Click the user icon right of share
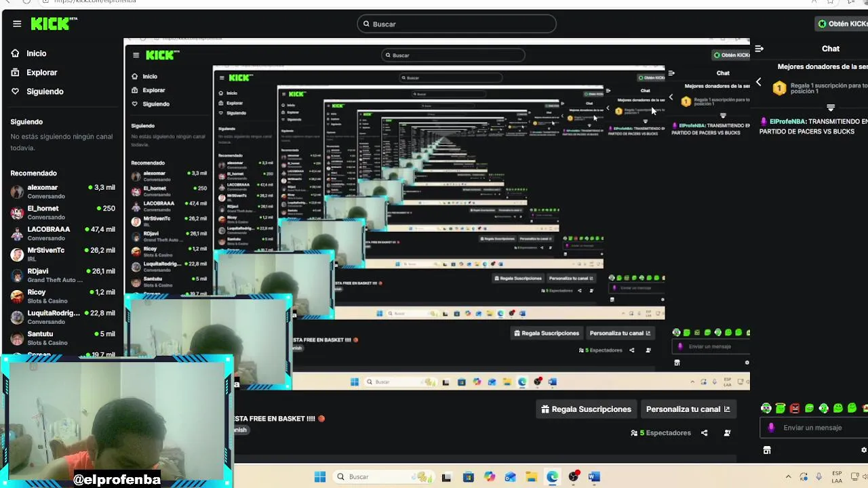This screenshot has width=868, height=488. (x=727, y=433)
